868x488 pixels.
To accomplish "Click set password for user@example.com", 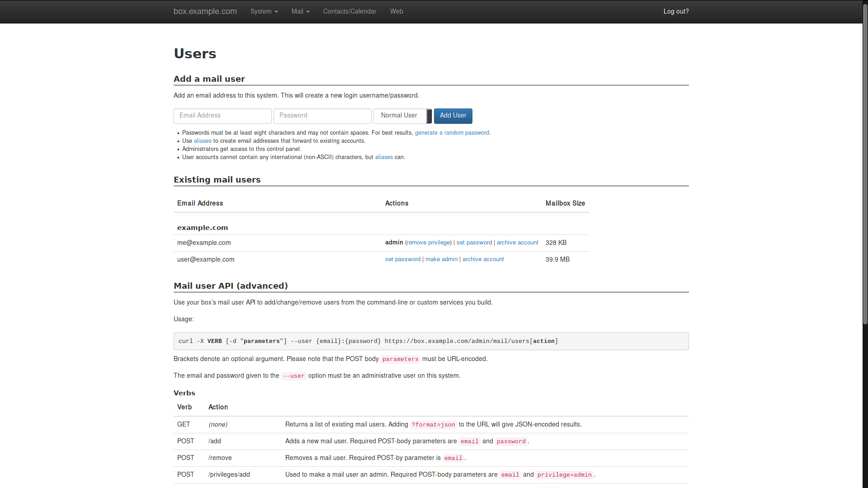I will [402, 259].
